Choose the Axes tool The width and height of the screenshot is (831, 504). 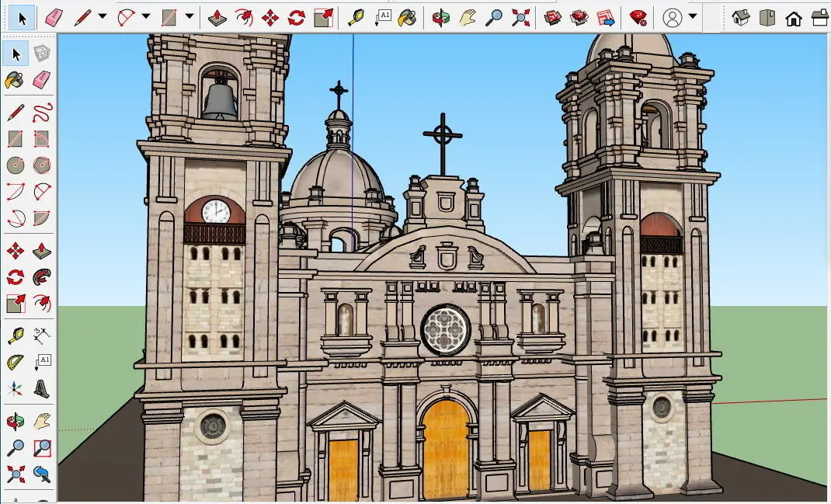tap(16, 389)
